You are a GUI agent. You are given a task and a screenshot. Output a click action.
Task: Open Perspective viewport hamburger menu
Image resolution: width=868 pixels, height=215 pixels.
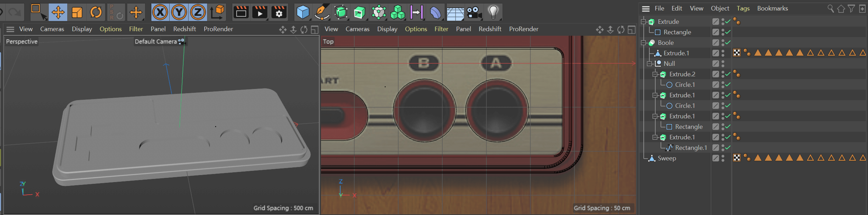coord(10,29)
